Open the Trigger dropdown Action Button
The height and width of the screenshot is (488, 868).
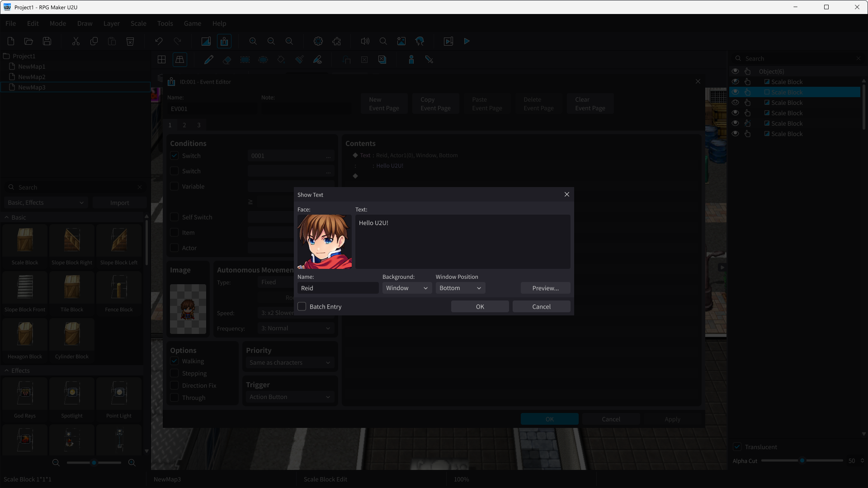pyautogui.click(x=290, y=397)
